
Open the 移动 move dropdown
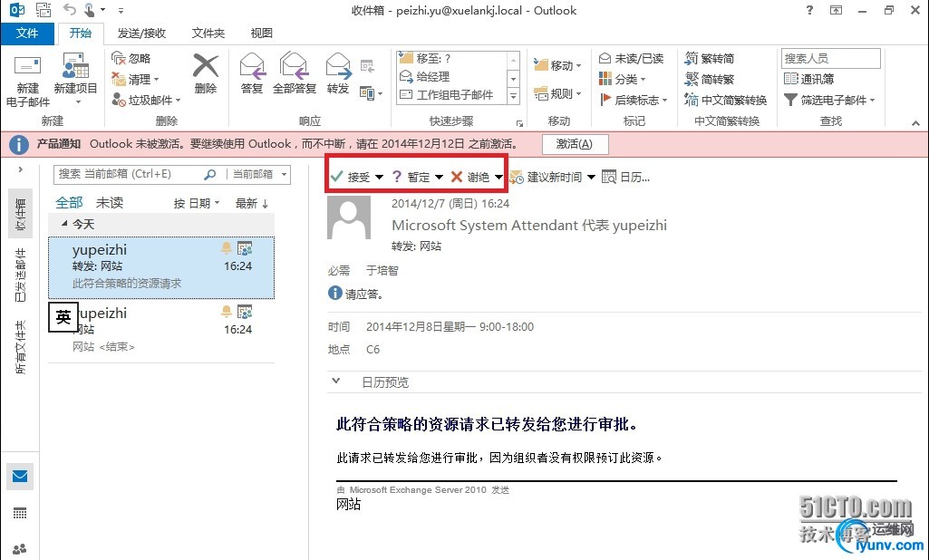coord(556,65)
